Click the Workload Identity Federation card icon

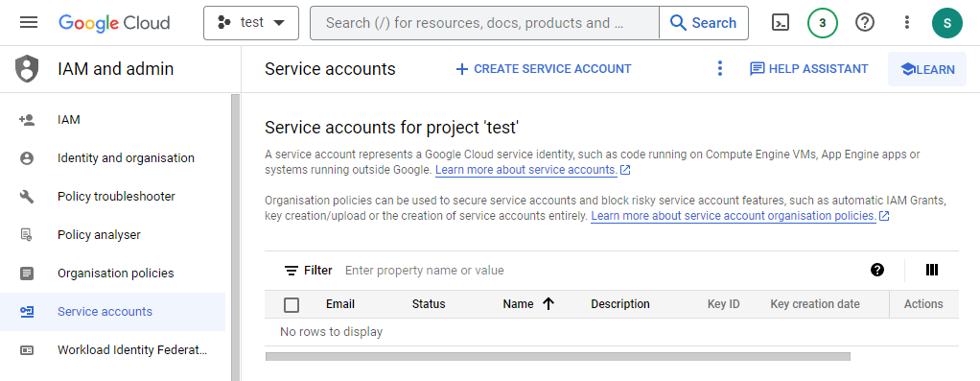[27, 350]
